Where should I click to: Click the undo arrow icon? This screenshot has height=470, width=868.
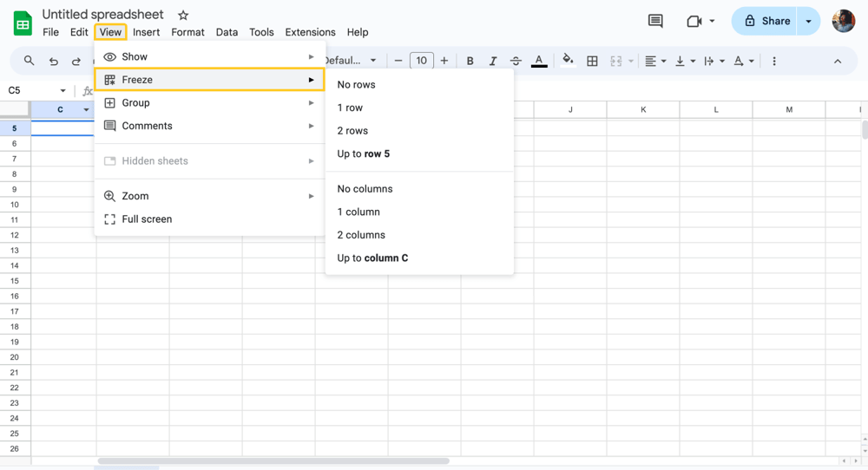[x=54, y=61]
